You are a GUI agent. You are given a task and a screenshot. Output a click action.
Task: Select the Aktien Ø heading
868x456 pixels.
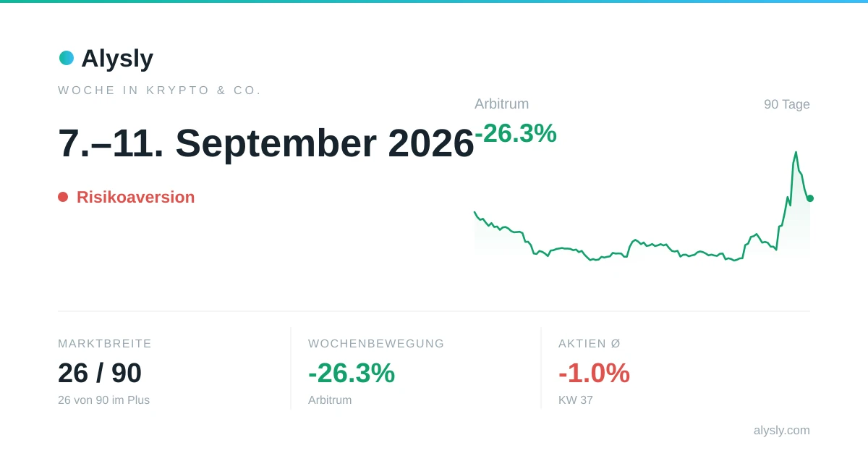(x=590, y=344)
